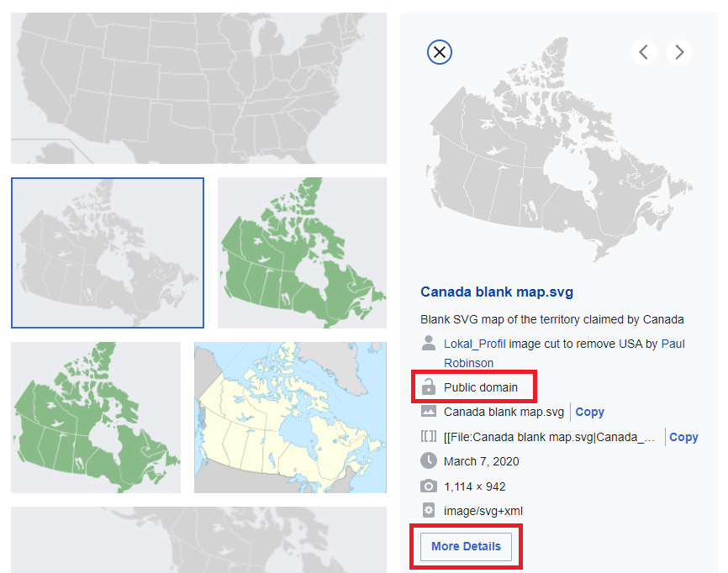The image size is (728, 573).
Task: Click the gear icon beside image/svg+xml
Action: point(429,510)
